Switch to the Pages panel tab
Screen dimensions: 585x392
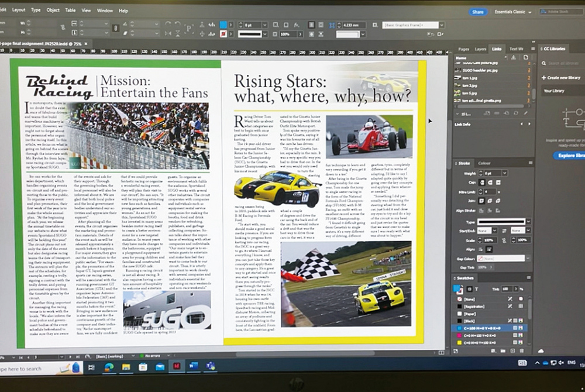pyautogui.click(x=463, y=49)
